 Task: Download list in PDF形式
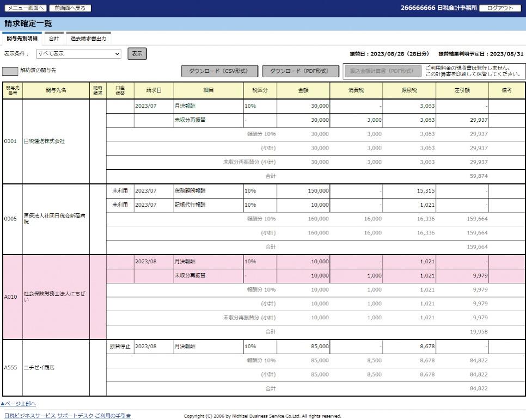pyautogui.click(x=301, y=71)
